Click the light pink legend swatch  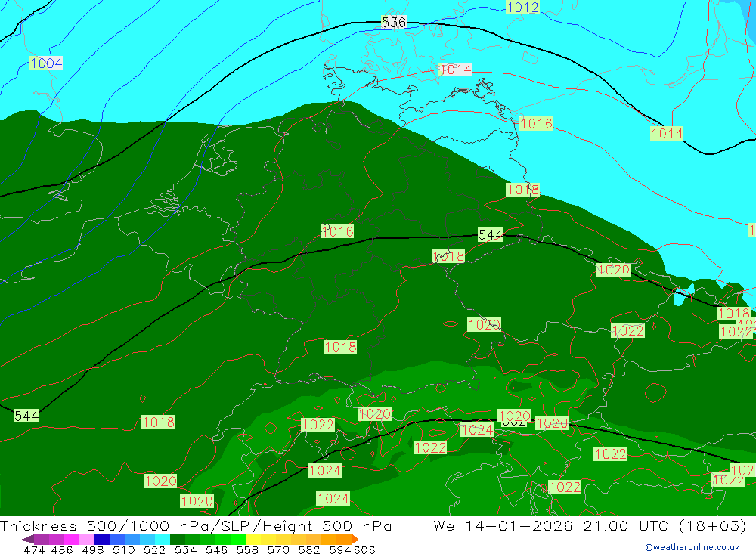click(x=87, y=539)
